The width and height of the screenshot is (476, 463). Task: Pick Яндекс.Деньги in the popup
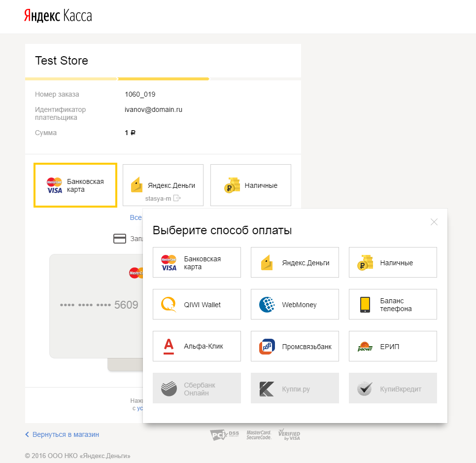point(295,262)
